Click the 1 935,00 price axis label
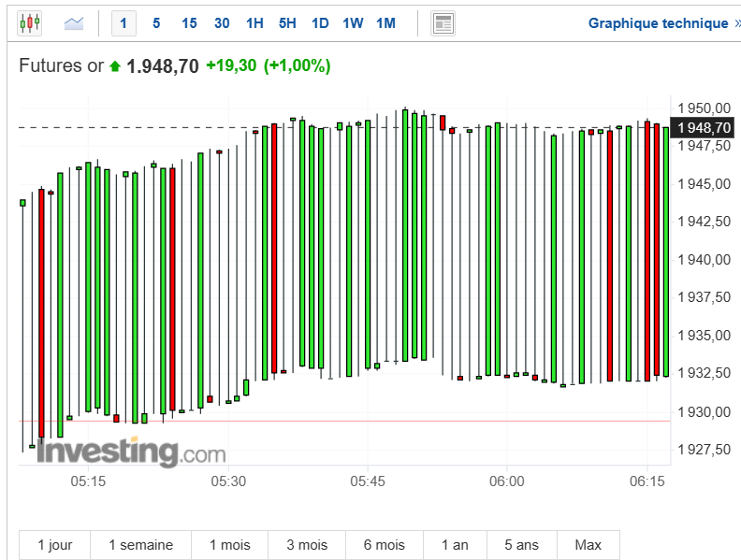Image resolution: width=741 pixels, height=560 pixels. coord(705,336)
